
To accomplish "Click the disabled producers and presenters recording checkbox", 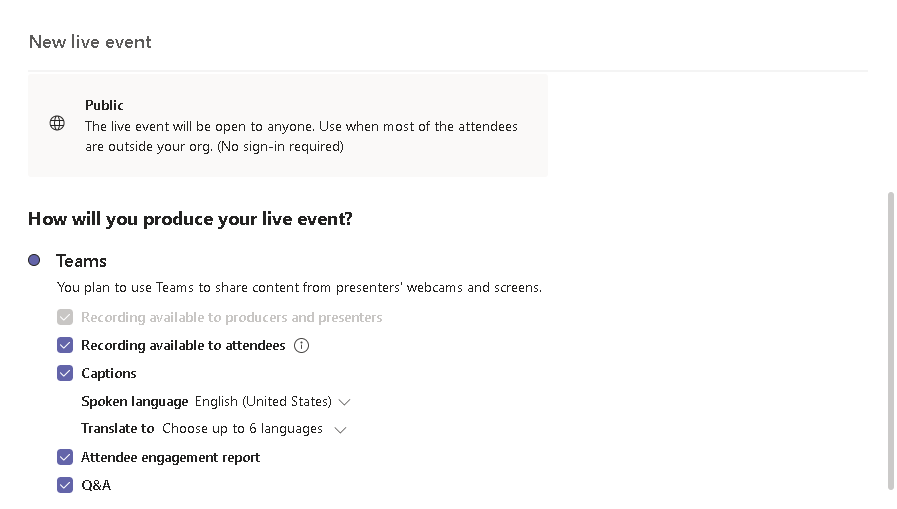I will click(65, 318).
